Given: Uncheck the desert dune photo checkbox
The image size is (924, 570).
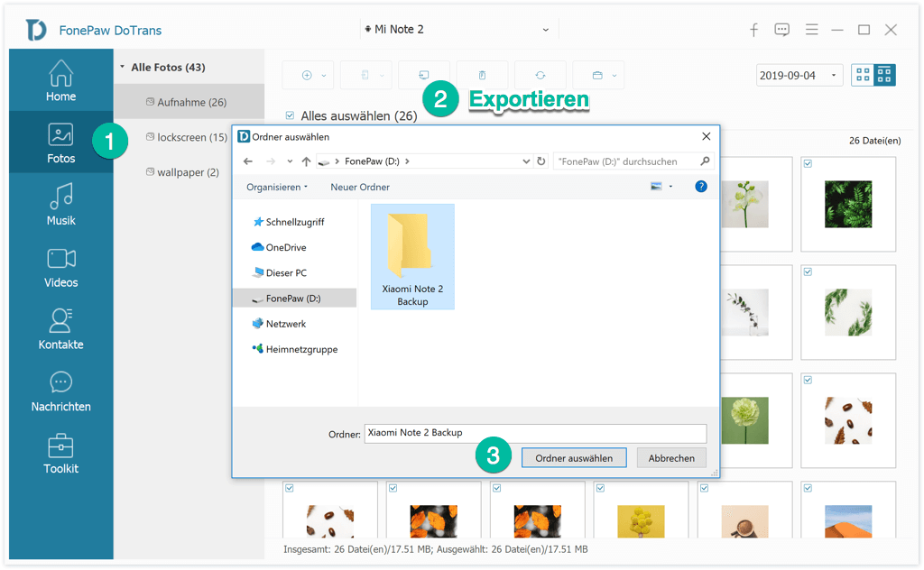Looking at the screenshot, I should pos(808,488).
